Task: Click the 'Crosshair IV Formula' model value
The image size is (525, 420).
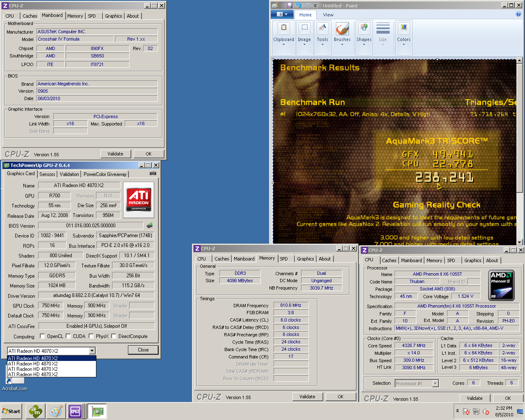Action: (x=75, y=39)
